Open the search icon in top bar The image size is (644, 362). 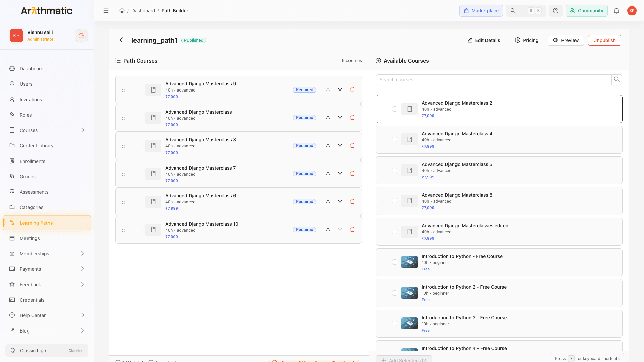(x=513, y=11)
